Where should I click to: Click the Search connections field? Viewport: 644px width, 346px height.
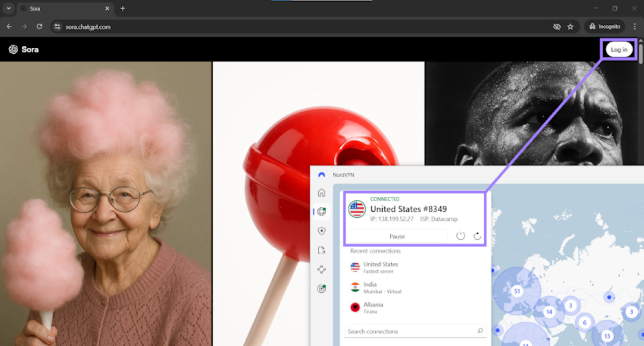click(x=415, y=331)
